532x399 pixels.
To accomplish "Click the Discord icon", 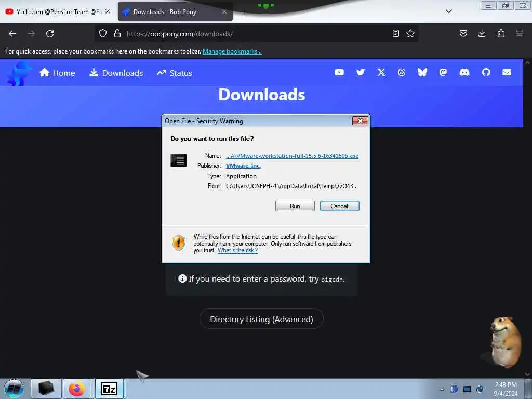I will (x=464, y=72).
